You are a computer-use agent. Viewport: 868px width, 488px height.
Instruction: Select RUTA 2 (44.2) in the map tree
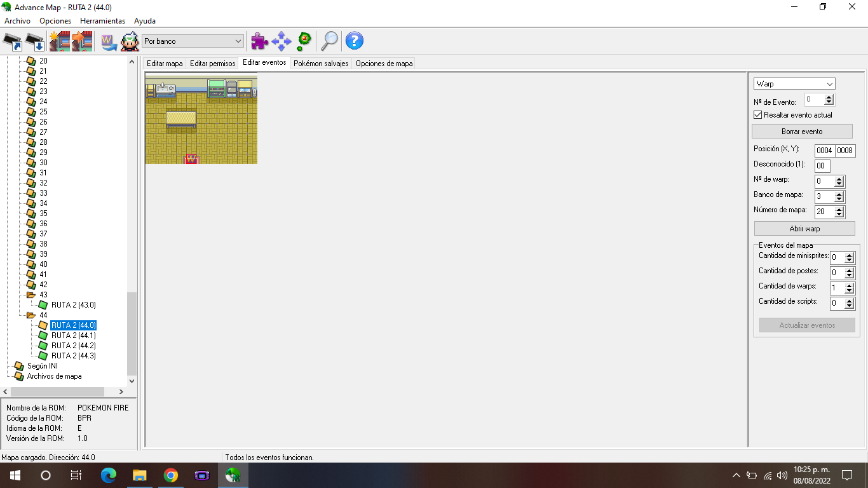pos(73,346)
